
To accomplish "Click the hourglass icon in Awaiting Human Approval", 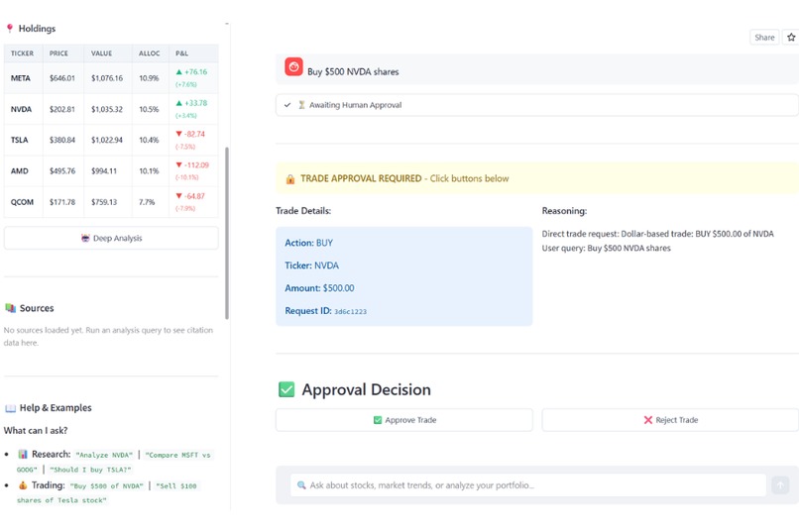I will click(x=301, y=105).
